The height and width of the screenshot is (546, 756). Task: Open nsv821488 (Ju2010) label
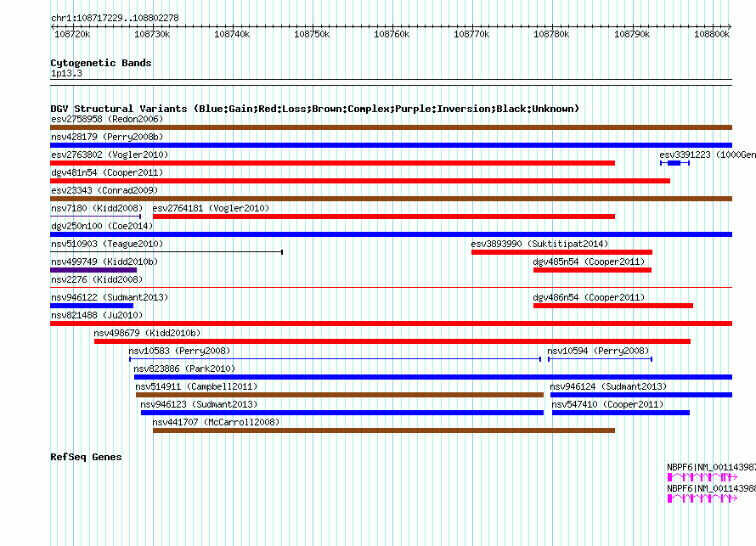pyautogui.click(x=97, y=315)
